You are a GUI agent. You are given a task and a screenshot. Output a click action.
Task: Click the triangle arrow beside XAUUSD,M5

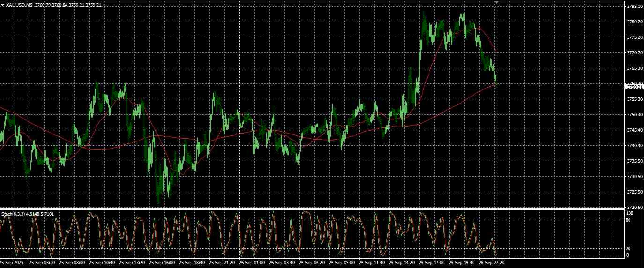(x=3, y=5)
